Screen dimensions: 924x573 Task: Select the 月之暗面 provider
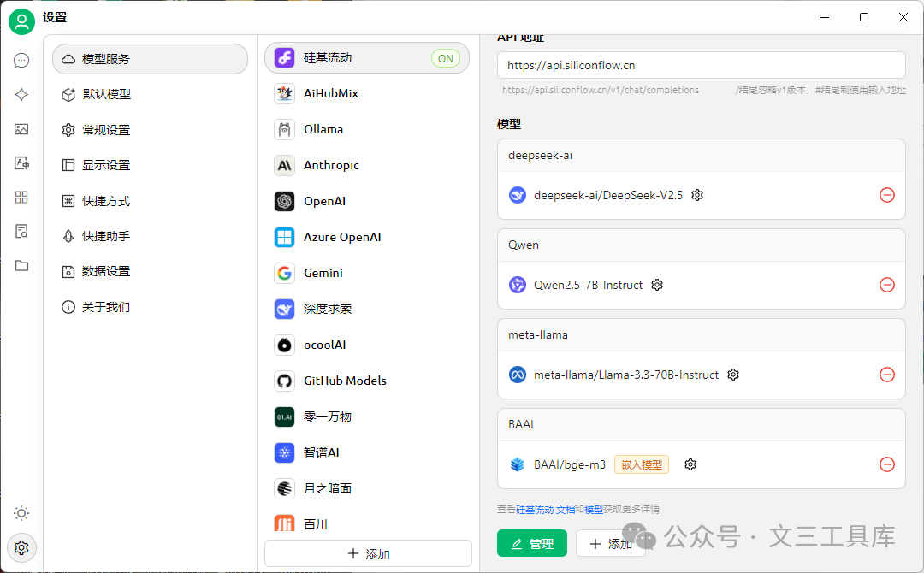(367, 489)
